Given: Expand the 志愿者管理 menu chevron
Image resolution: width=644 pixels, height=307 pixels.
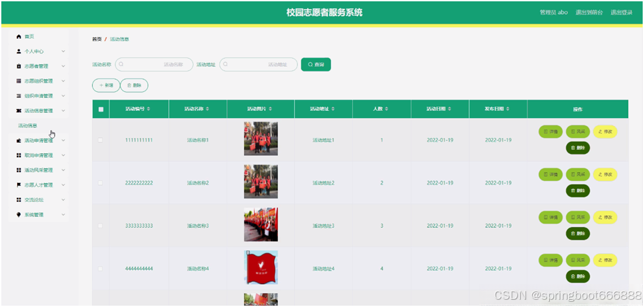Looking at the screenshot, I should click(63, 66).
